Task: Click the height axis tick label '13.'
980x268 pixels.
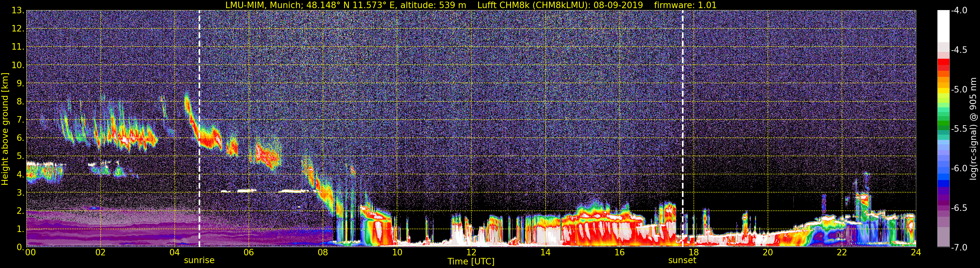Action: (18, 11)
